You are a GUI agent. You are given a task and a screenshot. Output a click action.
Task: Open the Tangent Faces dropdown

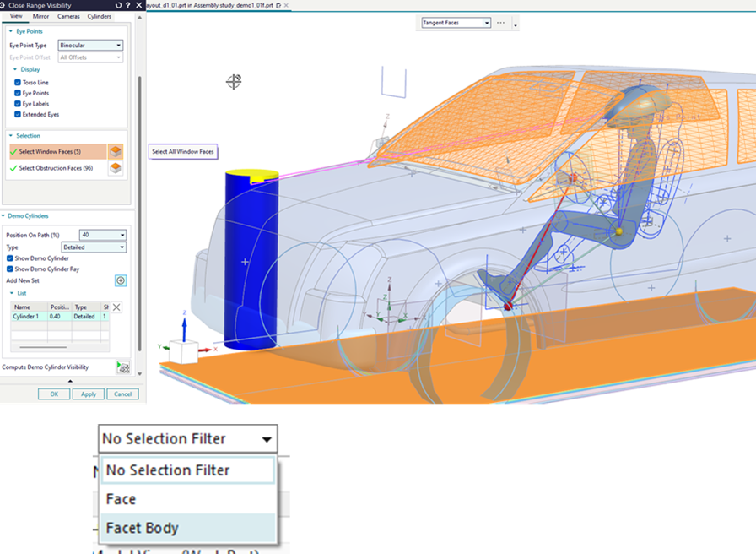456,23
